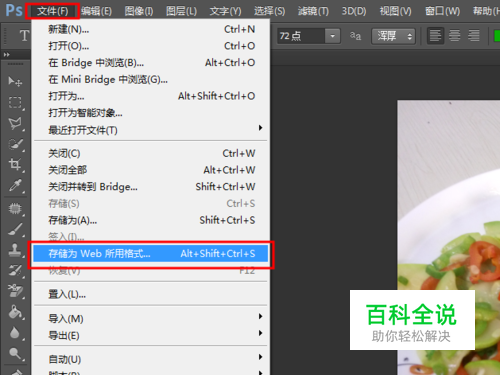The image size is (500, 375).
Task: Choose 在 Bridge 中浏览(B)...
Action: pos(151,63)
